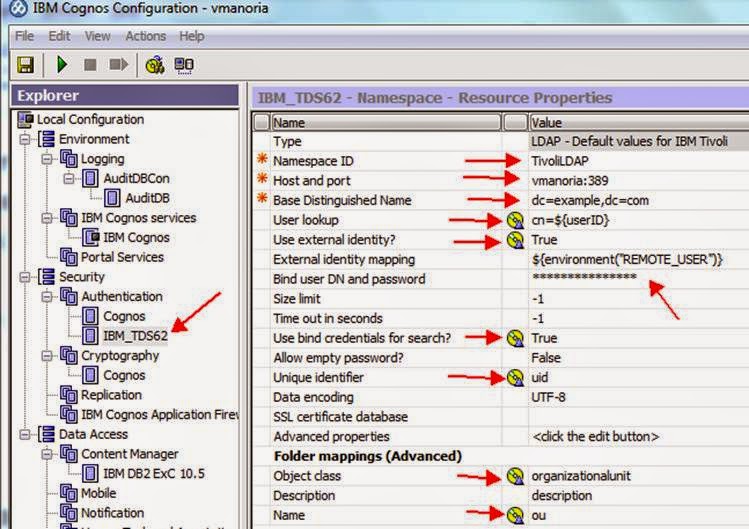Viewport: 749px width, 529px height.
Task: Click edit icon beside Use bind credentials
Action: [515, 338]
